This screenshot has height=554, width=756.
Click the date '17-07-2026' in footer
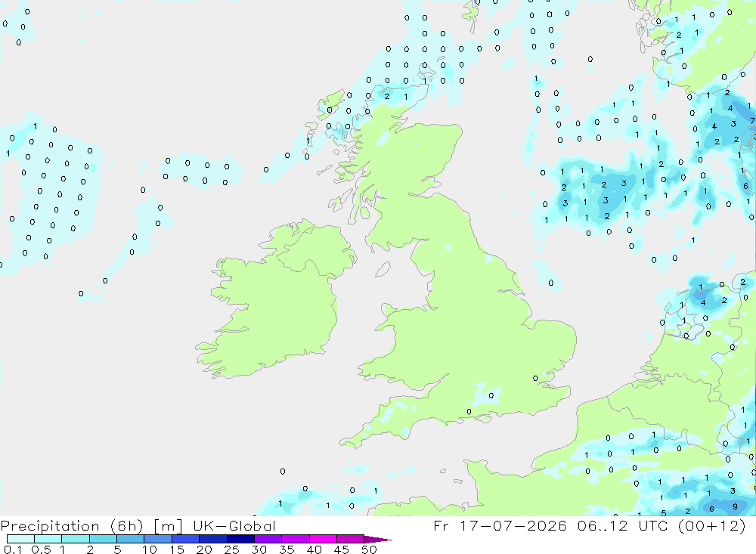[x=513, y=525]
